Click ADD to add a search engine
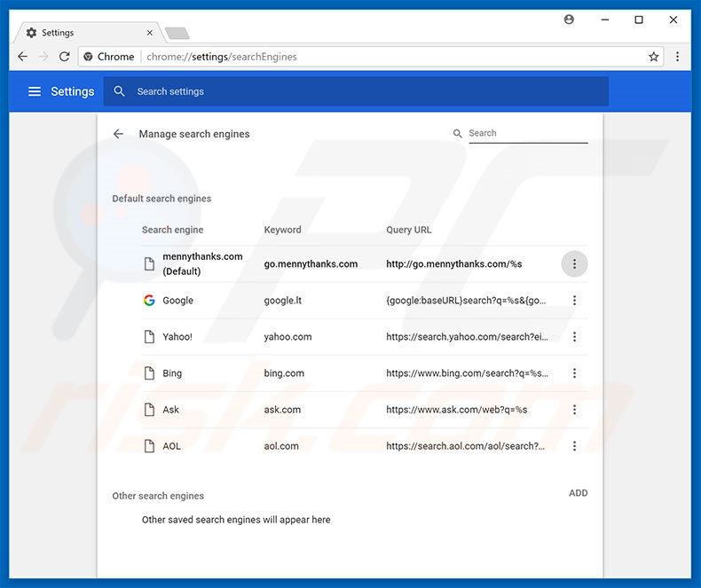 coord(578,493)
